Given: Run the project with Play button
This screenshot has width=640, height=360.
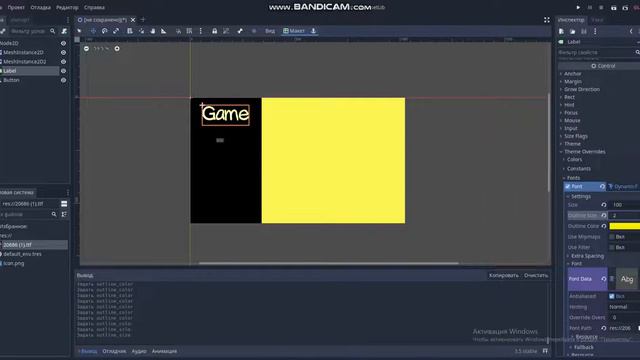Looking at the screenshot, I should pyautogui.click(x=578, y=7).
